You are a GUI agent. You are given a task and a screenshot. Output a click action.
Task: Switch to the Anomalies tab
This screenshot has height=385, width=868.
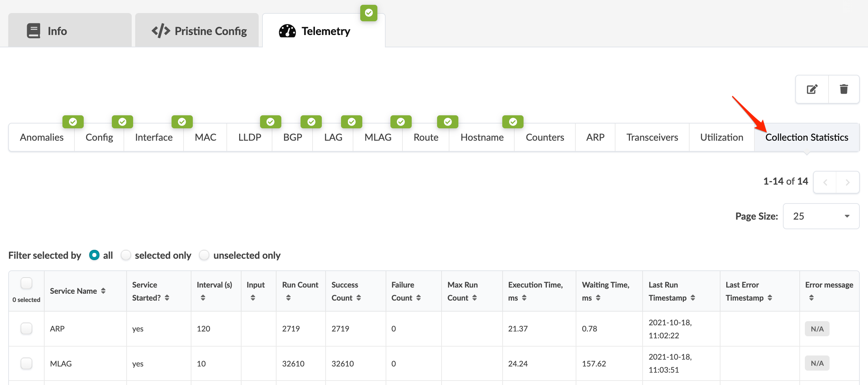tap(42, 137)
